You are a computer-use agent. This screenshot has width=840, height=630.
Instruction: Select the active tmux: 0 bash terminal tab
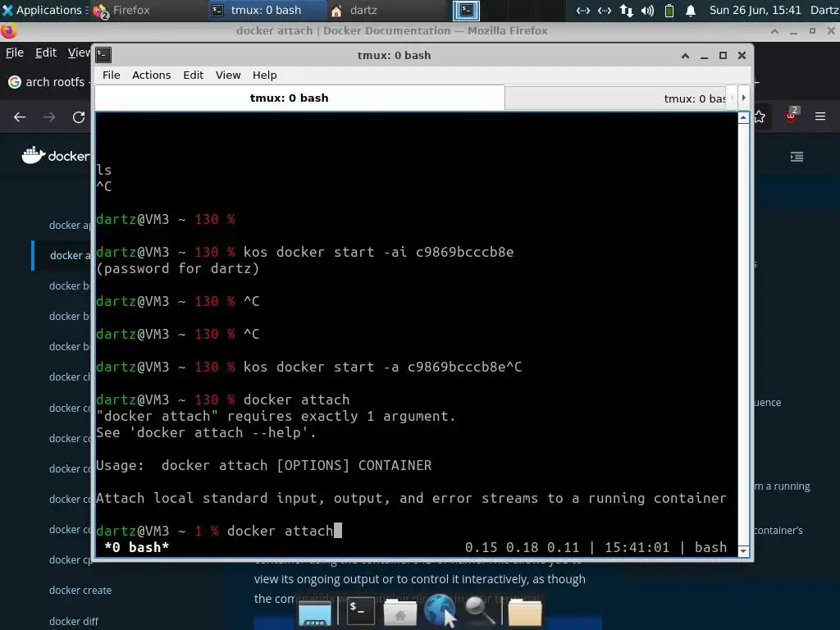(299, 98)
